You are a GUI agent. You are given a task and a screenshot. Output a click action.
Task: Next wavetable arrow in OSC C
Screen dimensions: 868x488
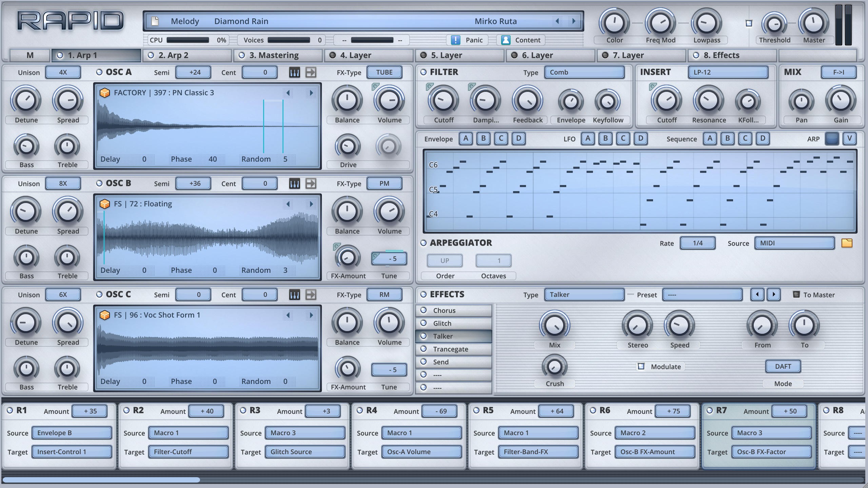click(x=311, y=315)
